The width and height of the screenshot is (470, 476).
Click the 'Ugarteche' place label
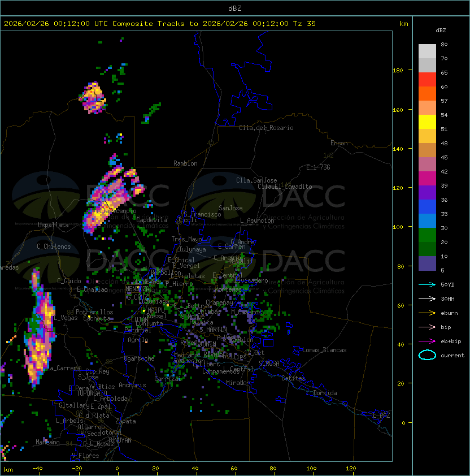[x=140, y=358]
